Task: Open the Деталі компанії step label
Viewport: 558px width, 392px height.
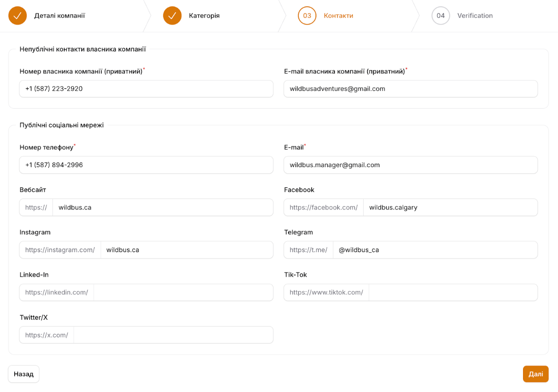Action: click(60, 16)
